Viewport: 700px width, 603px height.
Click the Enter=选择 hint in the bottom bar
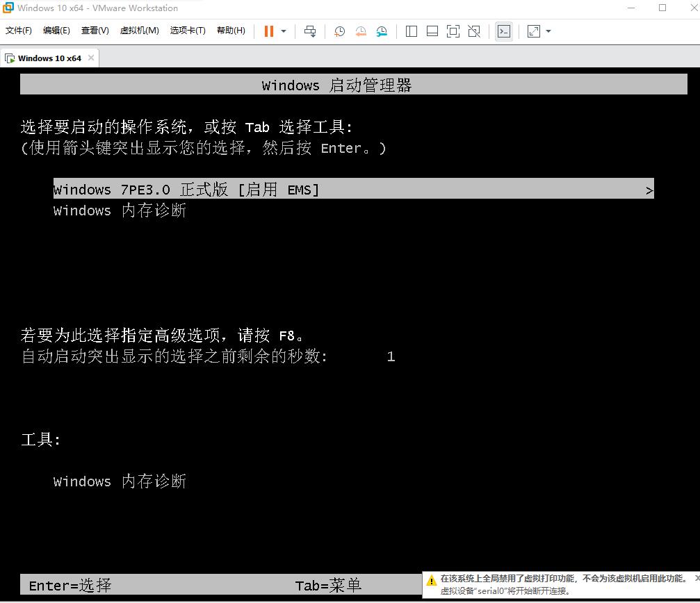[70, 585]
